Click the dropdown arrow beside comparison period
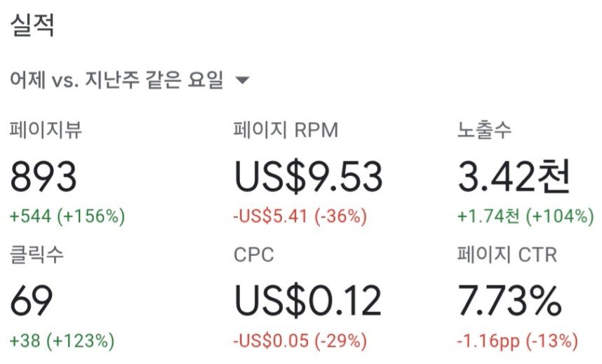 click(x=242, y=80)
